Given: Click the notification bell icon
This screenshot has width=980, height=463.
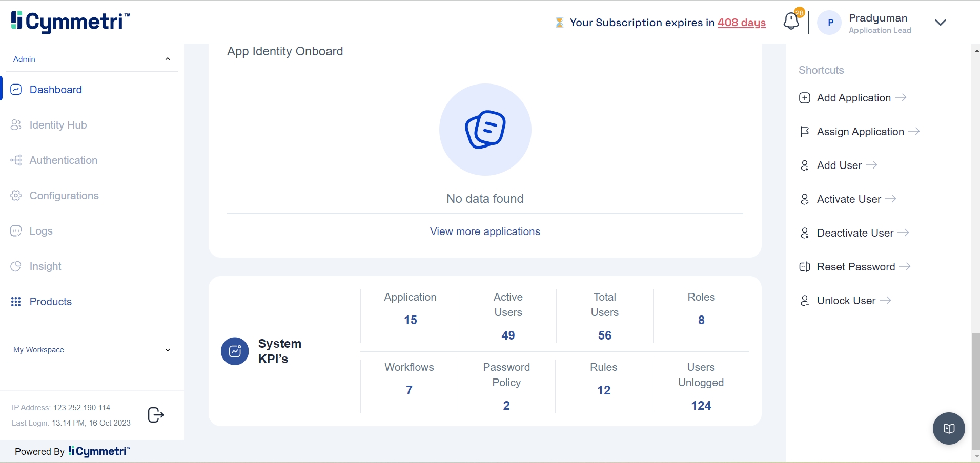Looking at the screenshot, I should pyautogui.click(x=791, y=22).
